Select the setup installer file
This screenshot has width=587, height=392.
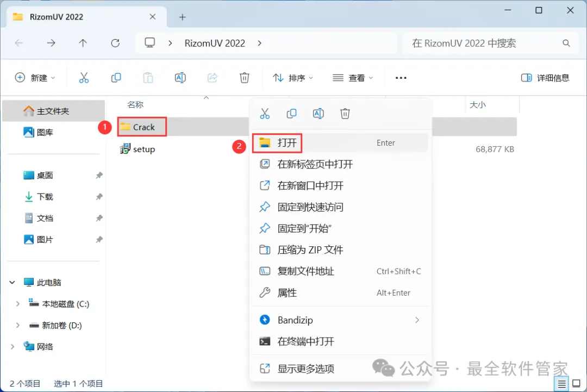(x=138, y=149)
